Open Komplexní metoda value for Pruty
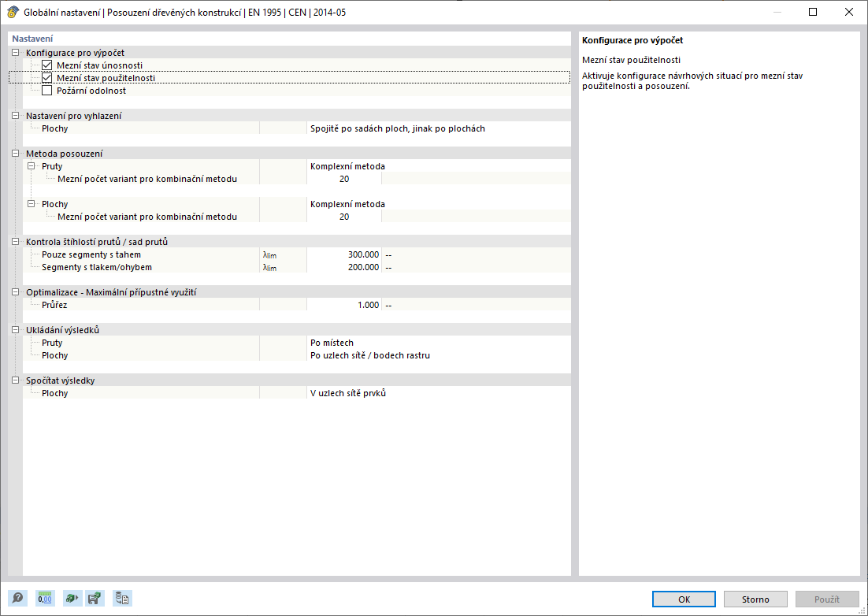The width and height of the screenshot is (868, 616). point(439,166)
